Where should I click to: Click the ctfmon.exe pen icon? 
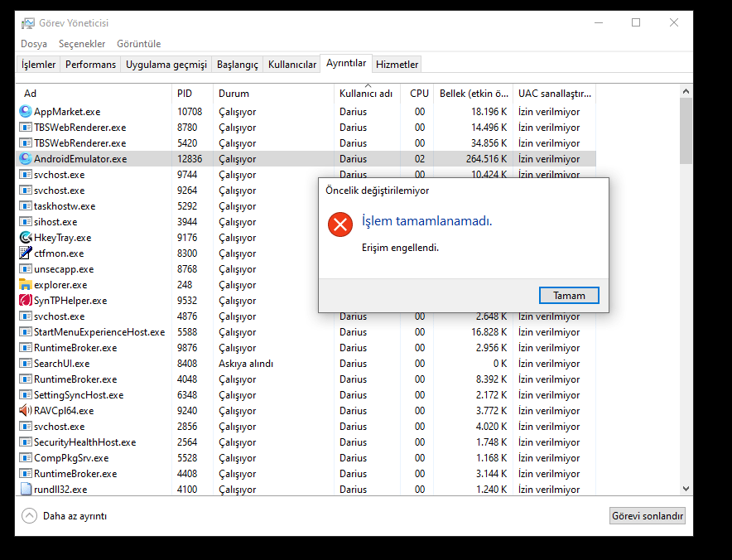click(25, 253)
